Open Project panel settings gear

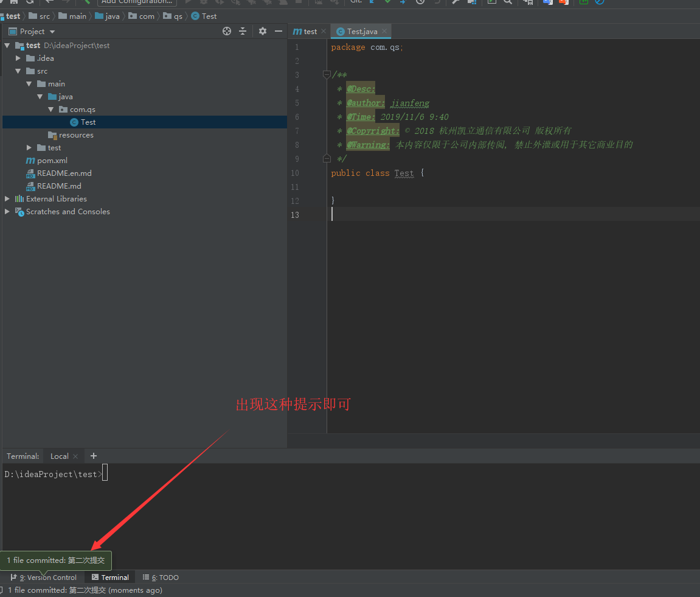[263, 31]
